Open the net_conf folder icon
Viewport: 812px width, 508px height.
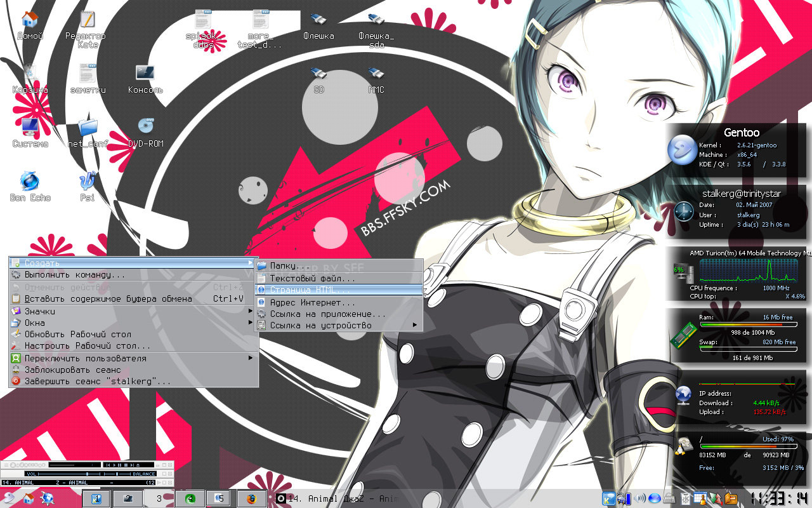coord(88,133)
